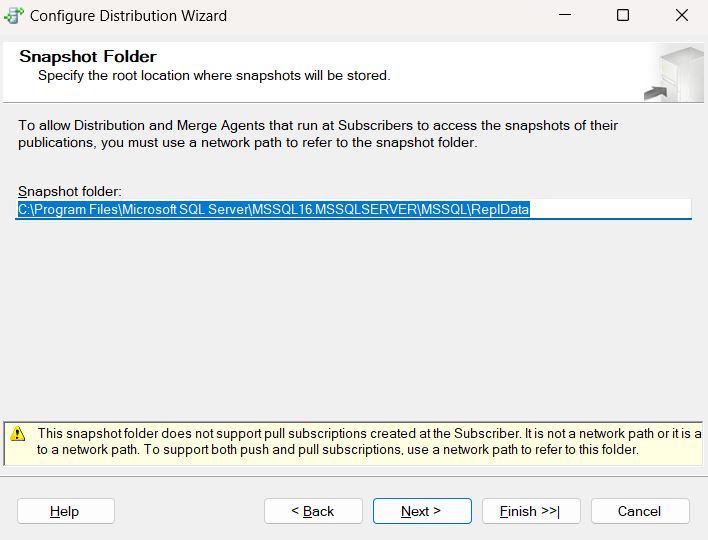
Task: Click inside the Snapshot folder path field
Action: point(610,209)
